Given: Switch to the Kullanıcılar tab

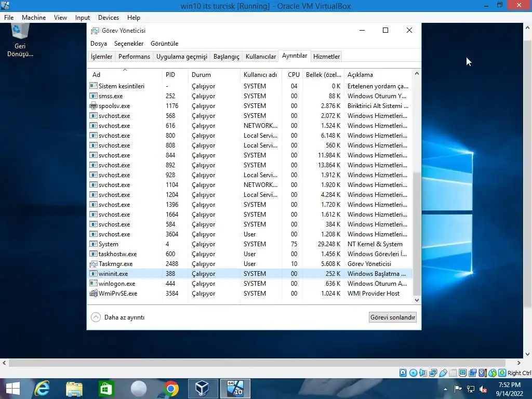Looking at the screenshot, I should (261, 56).
